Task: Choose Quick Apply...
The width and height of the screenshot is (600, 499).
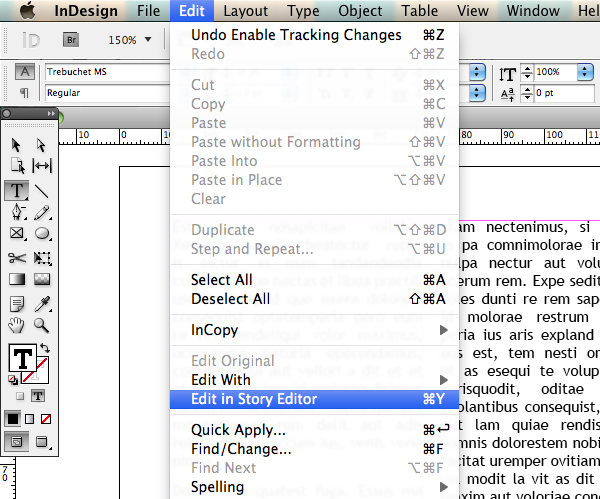Action: click(315, 430)
